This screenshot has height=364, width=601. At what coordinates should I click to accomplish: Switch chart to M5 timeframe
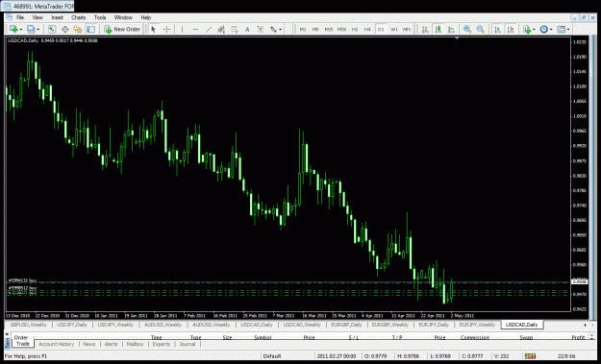click(x=315, y=29)
